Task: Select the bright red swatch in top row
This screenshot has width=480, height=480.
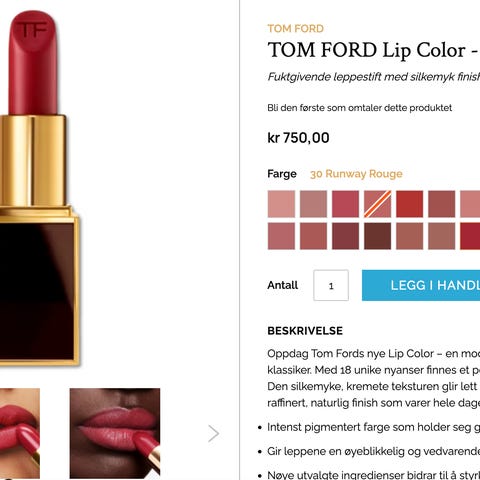Action: tap(409, 204)
